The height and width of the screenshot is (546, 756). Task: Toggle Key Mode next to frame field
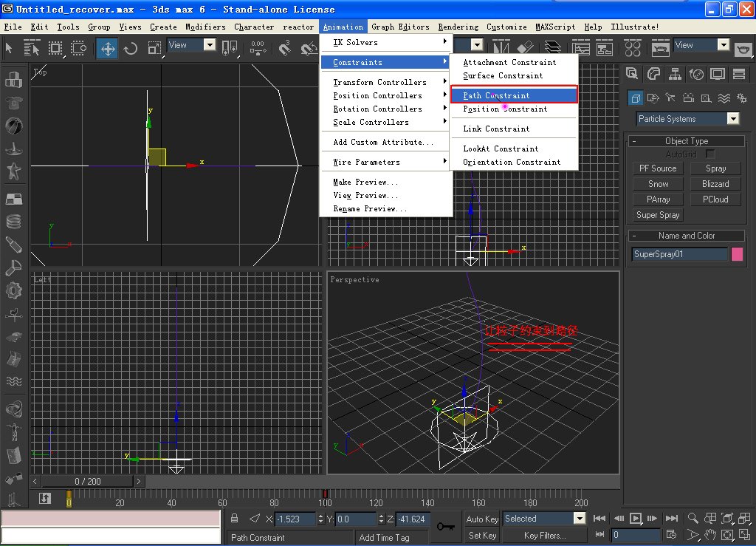tap(599, 534)
